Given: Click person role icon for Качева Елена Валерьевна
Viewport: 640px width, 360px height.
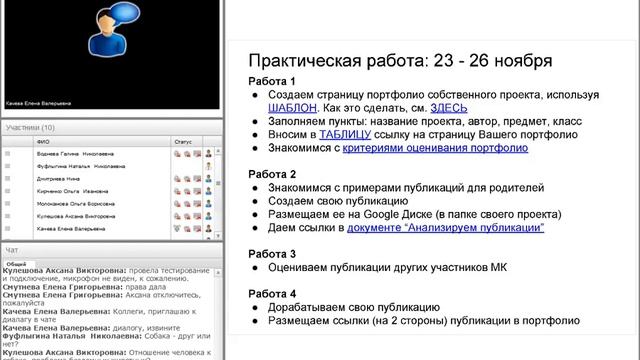Looking at the screenshot, I should [x=209, y=229].
